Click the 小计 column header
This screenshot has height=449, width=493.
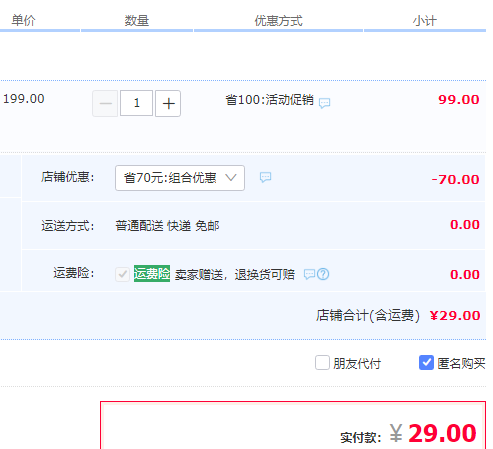click(425, 21)
